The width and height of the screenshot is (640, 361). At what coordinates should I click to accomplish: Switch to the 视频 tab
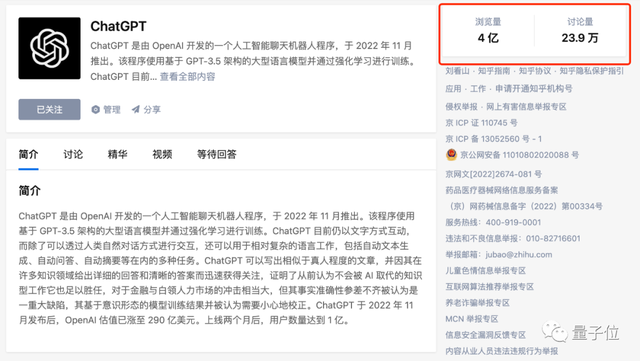point(162,154)
